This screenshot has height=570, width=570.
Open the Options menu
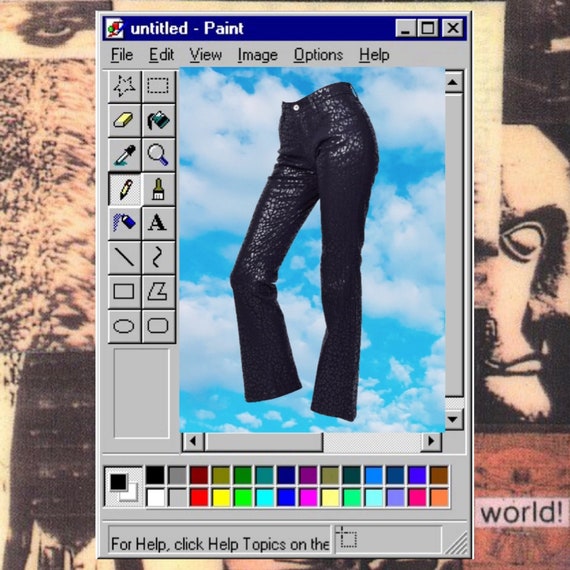pos(318,55)
